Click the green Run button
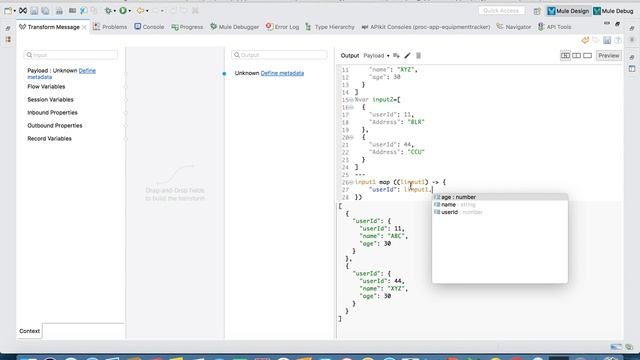Screen dimensions: 640x360 [123, 11]
